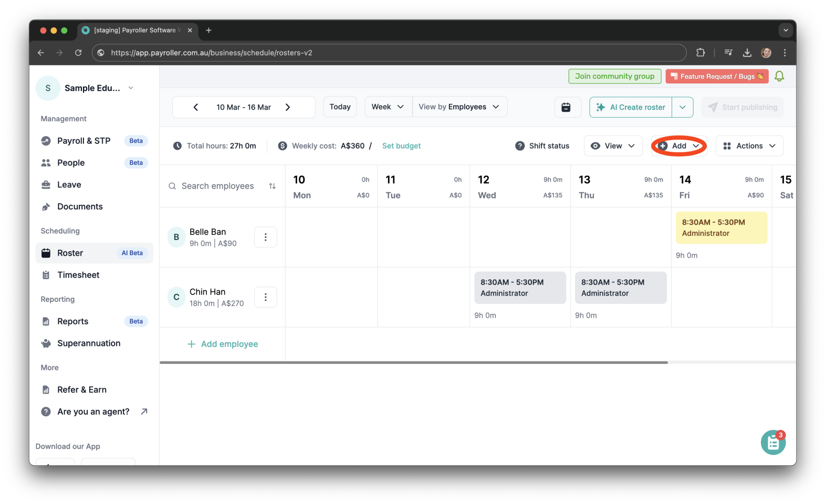Open Belle Ban's Friday Administrator shift
The height and width of the screenshot is (504, 826).
click(722, 228)
